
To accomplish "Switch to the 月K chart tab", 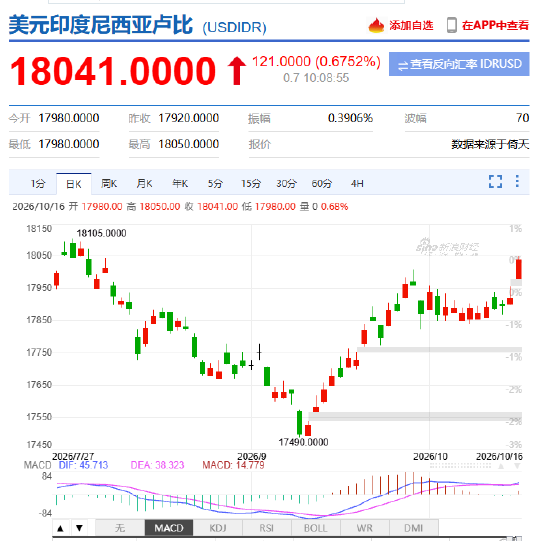I will point(144,183).
